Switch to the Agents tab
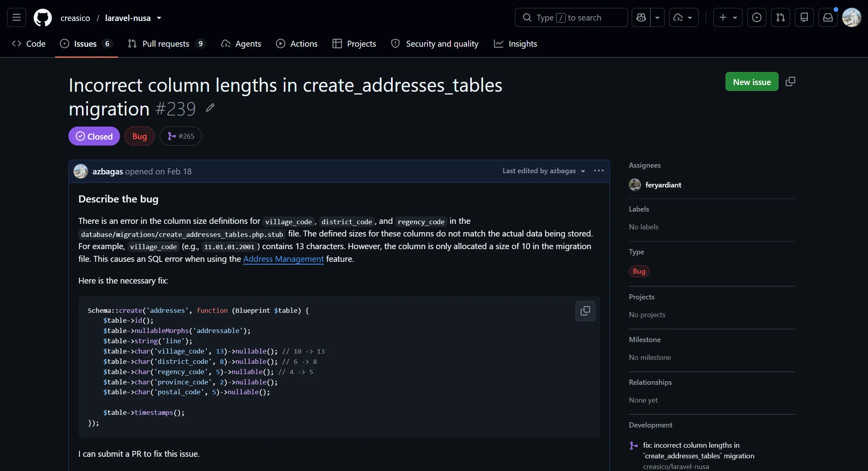This screenshot has width=868, height=471. click(241, 44)
